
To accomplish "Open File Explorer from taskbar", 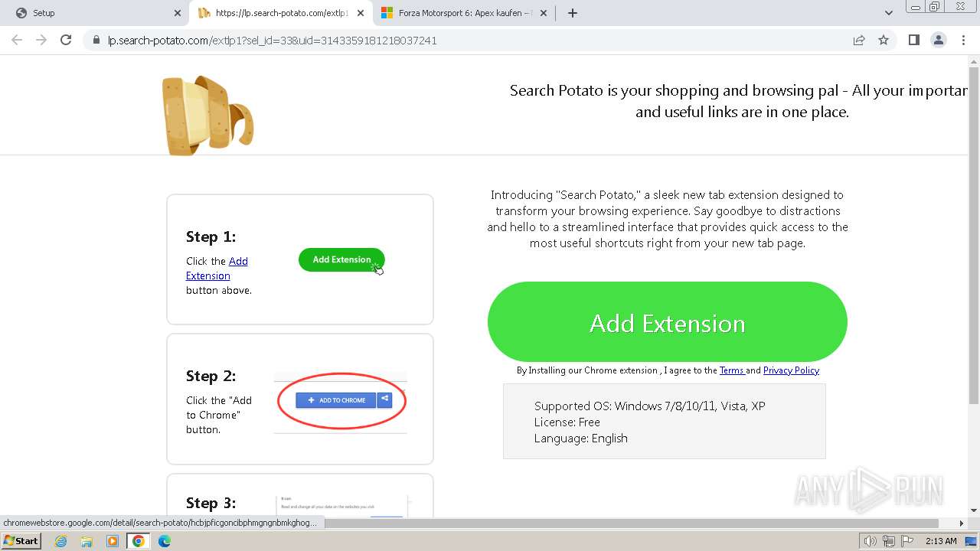I will (x=87, y=541).
